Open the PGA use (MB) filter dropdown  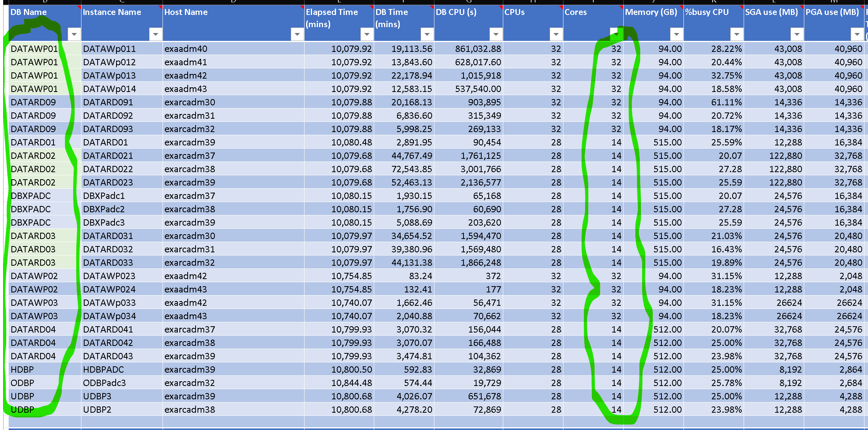[857, 34]
